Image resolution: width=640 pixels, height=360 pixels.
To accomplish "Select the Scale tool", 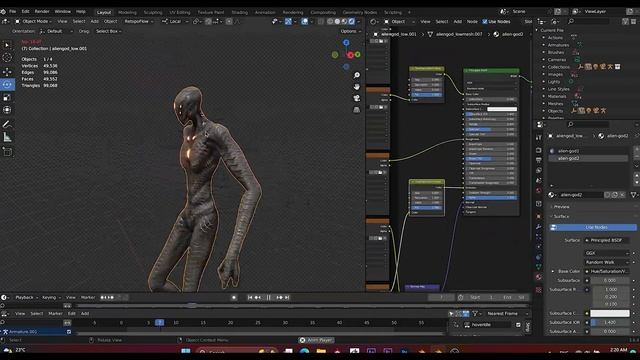I will pyautogui.click(x=7, y=97).
